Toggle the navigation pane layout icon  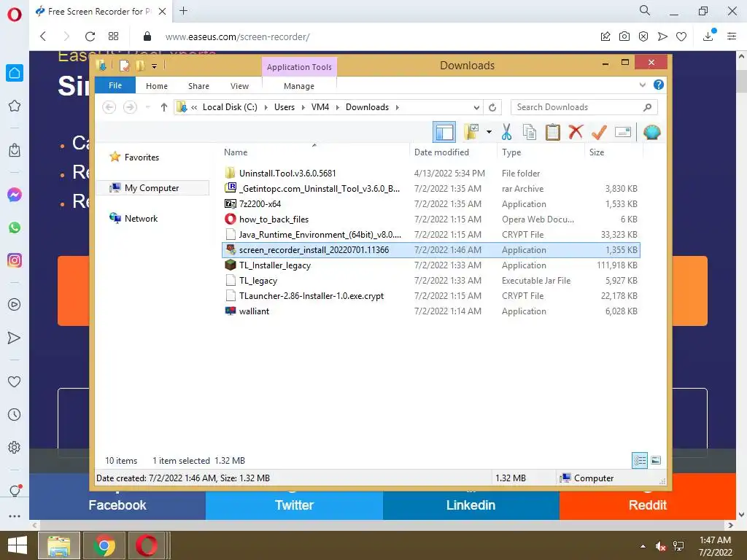[x=444, y=132]
